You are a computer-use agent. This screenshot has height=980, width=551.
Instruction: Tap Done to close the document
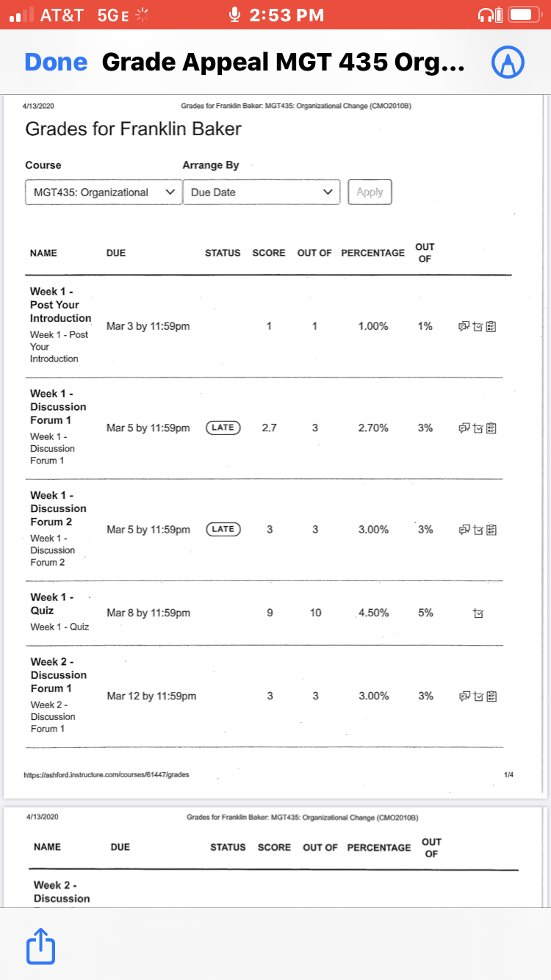click(x=56, y=62)
